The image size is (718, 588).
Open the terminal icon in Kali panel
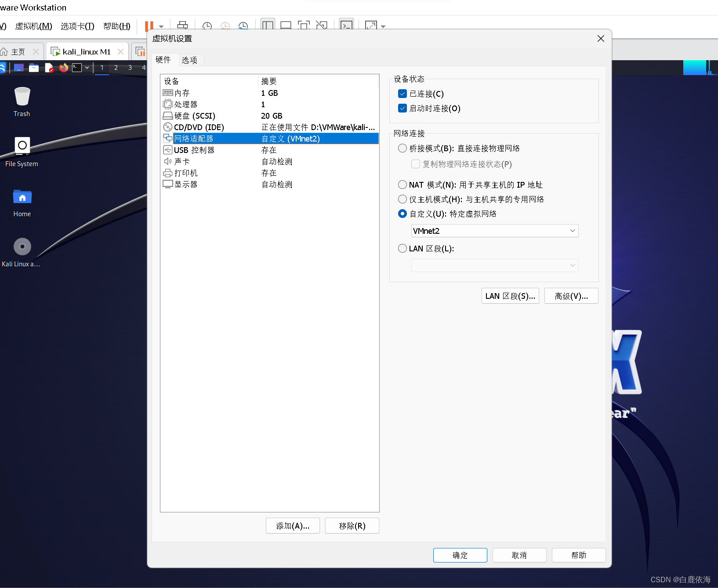(77, 68)
